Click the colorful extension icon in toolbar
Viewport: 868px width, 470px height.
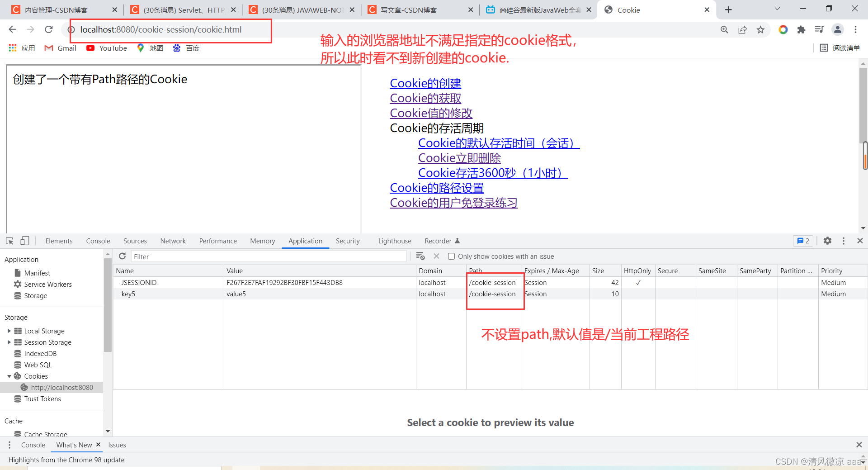click(x=783, y=29)
